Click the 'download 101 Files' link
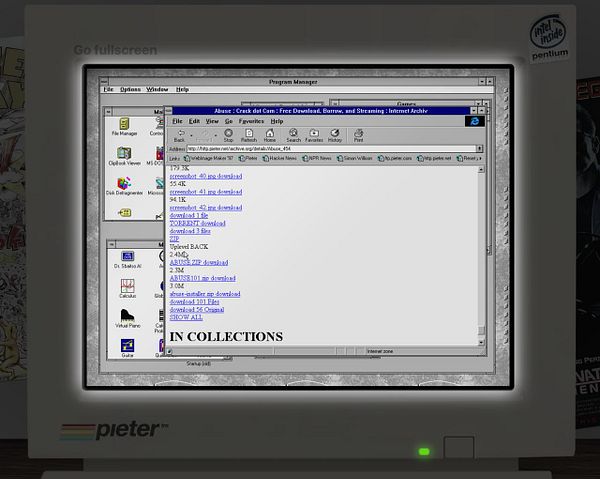 click(x=194, y=301)
